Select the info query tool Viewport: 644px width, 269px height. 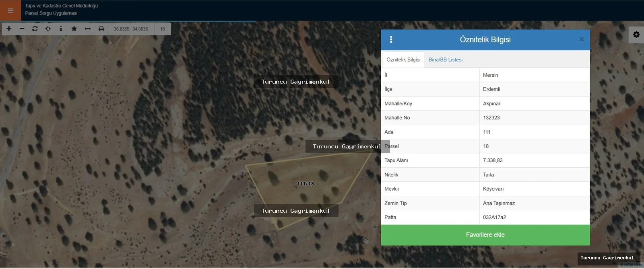[x=61, y=29]
